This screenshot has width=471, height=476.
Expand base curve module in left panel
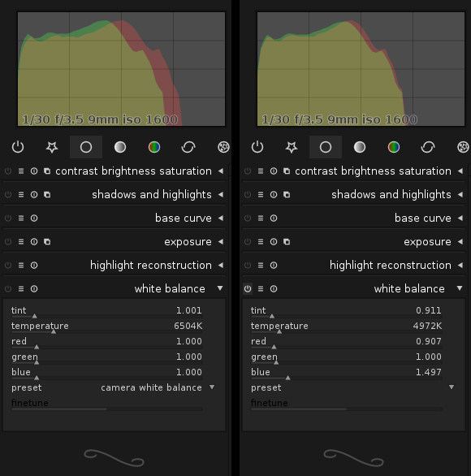click(221, 218)
